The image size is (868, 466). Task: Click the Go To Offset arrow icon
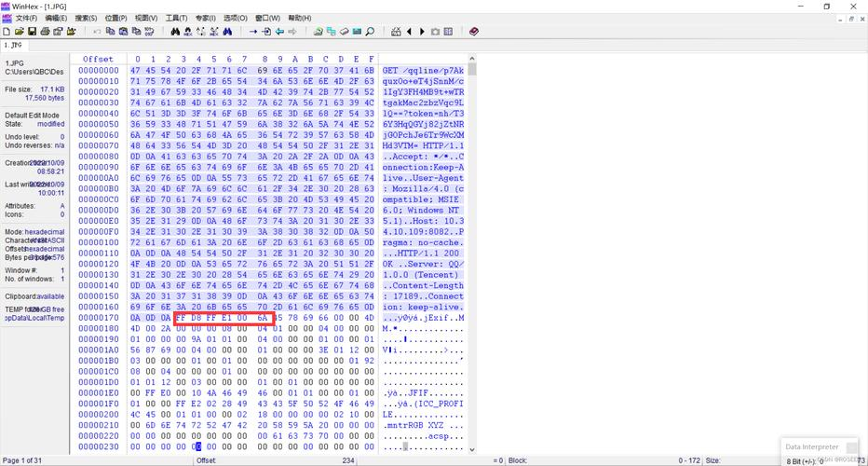coord(253,32)
